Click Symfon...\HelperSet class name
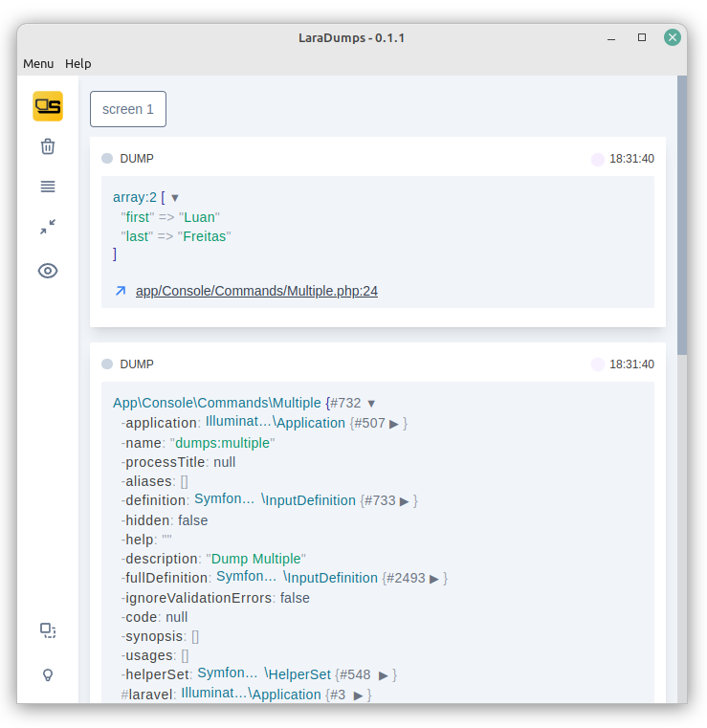Image resolution: width=707 pixels, height=728 pixels. click(264, 673)
